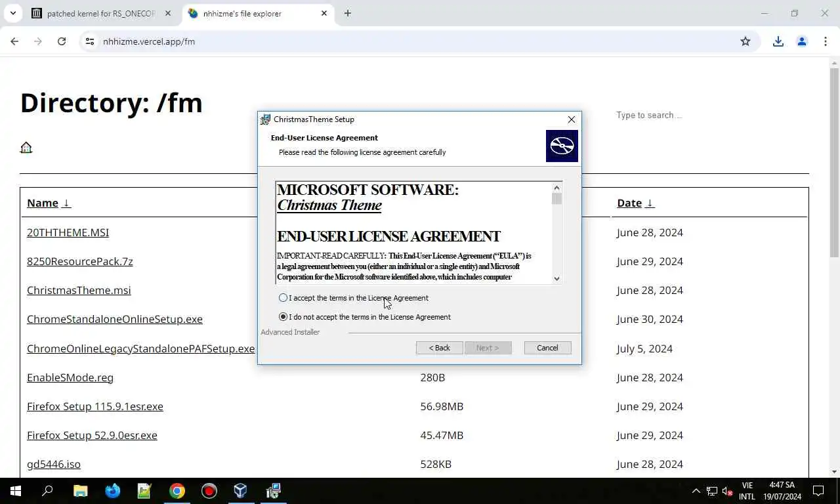Open the Chrome downloads icon
The height and width of the screenshot is (504, 840).
coord(778,41)
